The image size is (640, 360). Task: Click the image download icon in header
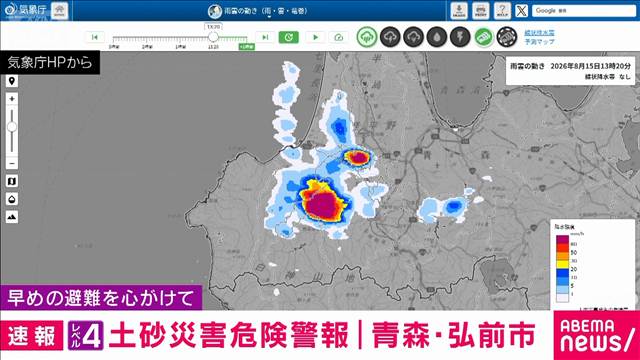[x=459, y=11]
